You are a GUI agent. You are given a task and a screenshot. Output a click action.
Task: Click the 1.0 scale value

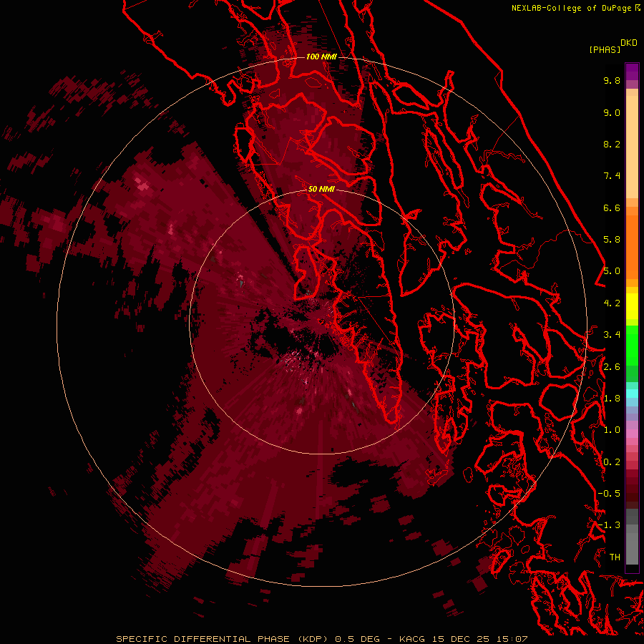[612, 430]
